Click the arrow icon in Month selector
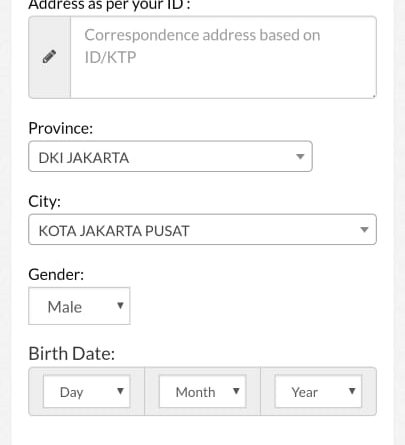 [x=236, y=391]
